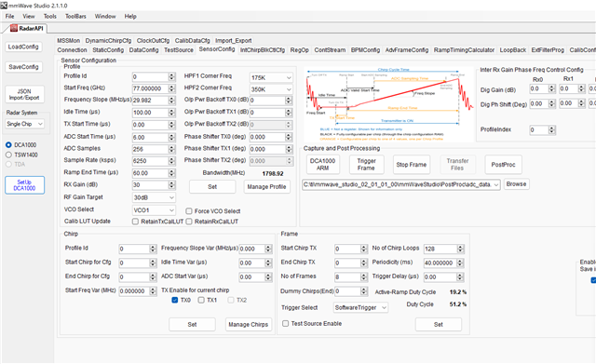Uncheck TX0 enable for current chirp

tap(175, 300)
